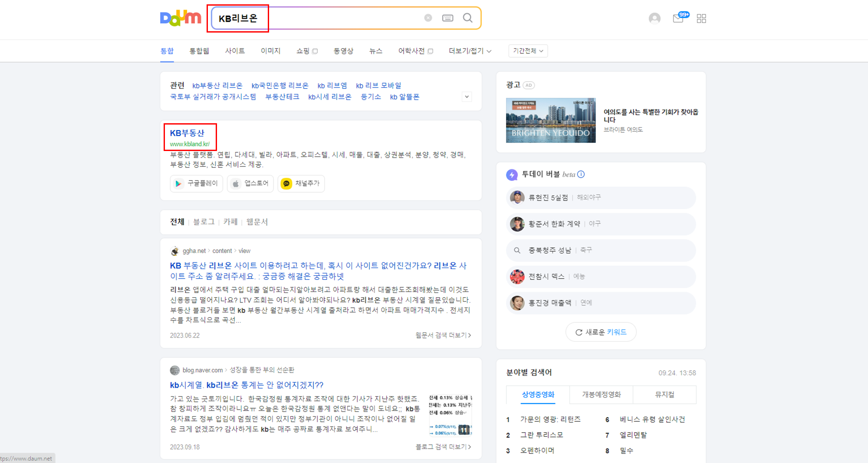868x463 pixels.
Task: Toggle the 어학사전 new-window checkbox
Action: [431, 51]
